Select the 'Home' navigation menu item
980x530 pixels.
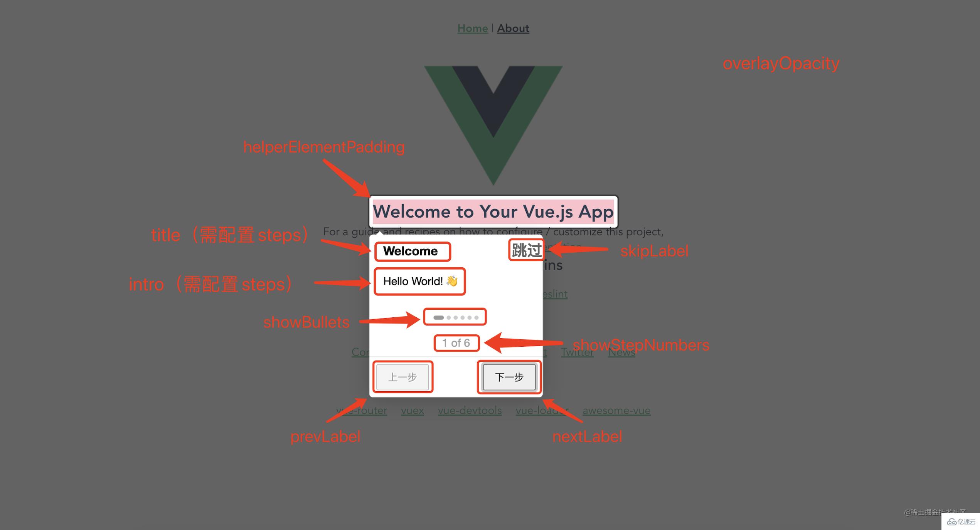coord(471,27)
